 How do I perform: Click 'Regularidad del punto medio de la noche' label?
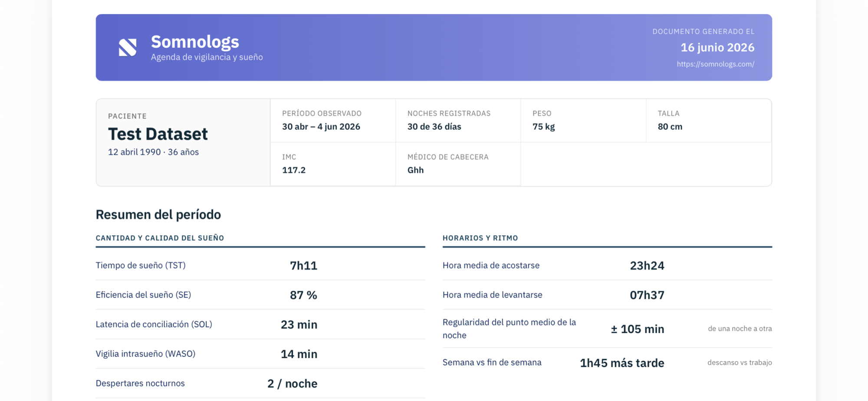coord(509,329)
